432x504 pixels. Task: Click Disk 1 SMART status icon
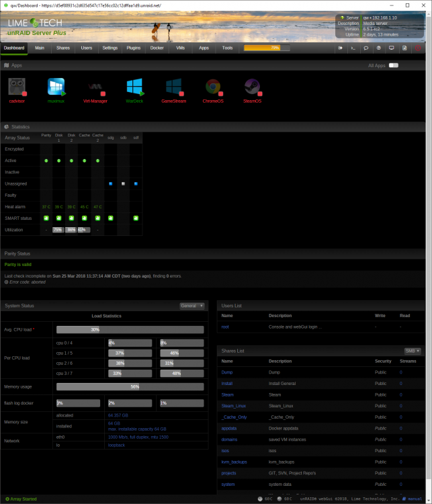point(59,218)
